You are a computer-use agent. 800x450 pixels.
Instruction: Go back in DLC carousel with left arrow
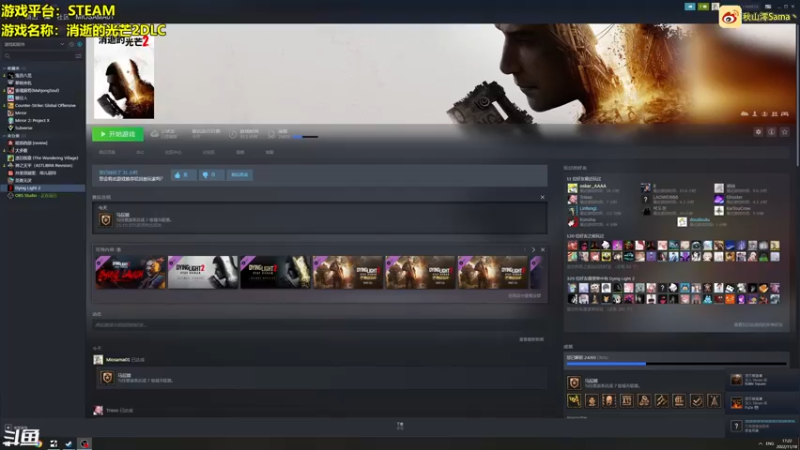pos(524,249)
